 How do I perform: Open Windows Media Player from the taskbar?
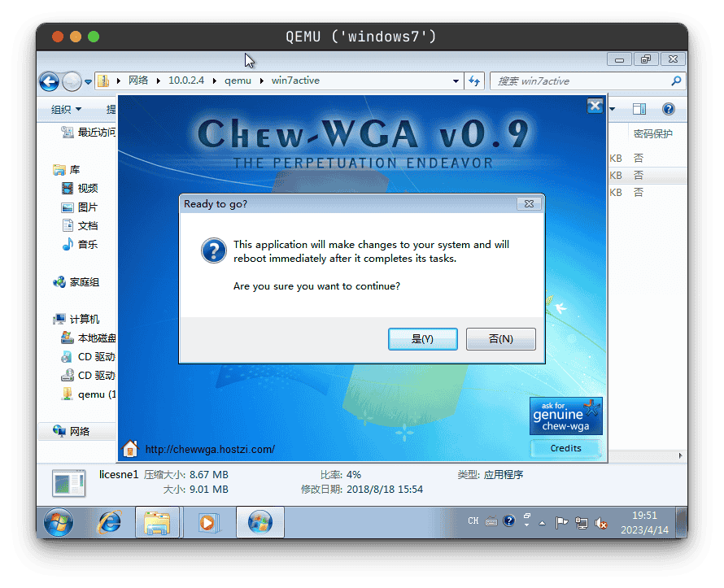coord(208,522)
